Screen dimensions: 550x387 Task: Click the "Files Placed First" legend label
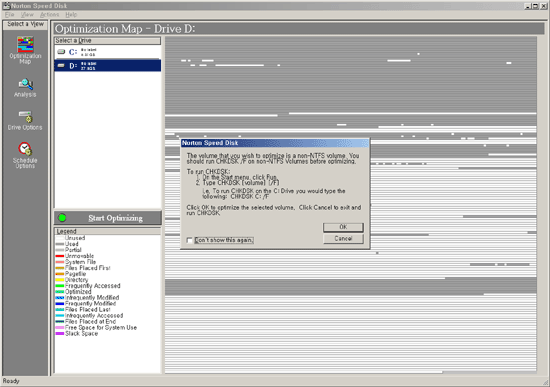point(88,268)
